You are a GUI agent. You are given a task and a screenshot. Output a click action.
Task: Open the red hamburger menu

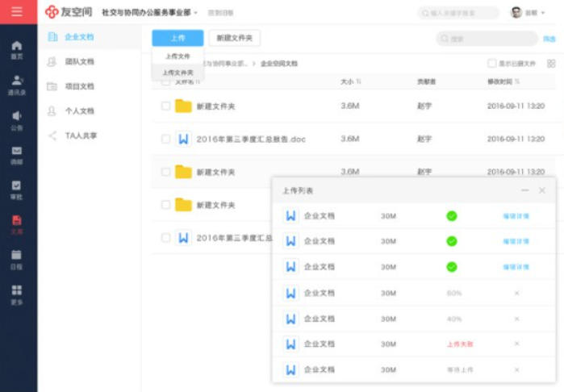pyautogui.click(x=17, y=12)
